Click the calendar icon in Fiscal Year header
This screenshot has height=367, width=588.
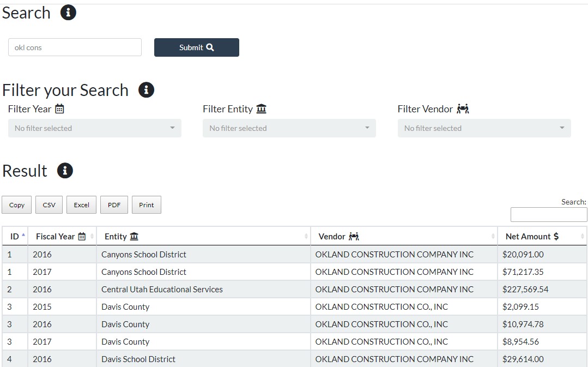82,237
